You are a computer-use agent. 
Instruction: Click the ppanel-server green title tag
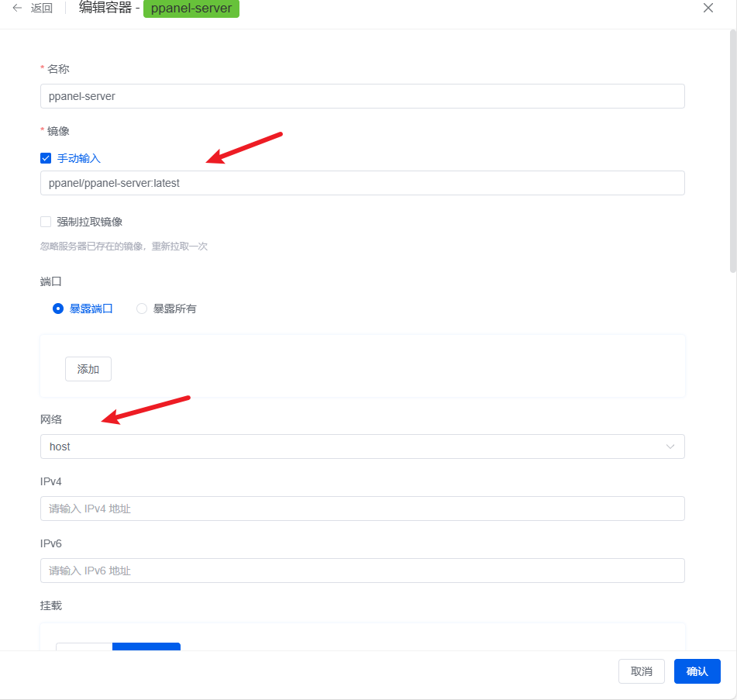click(x=191, y=9)
